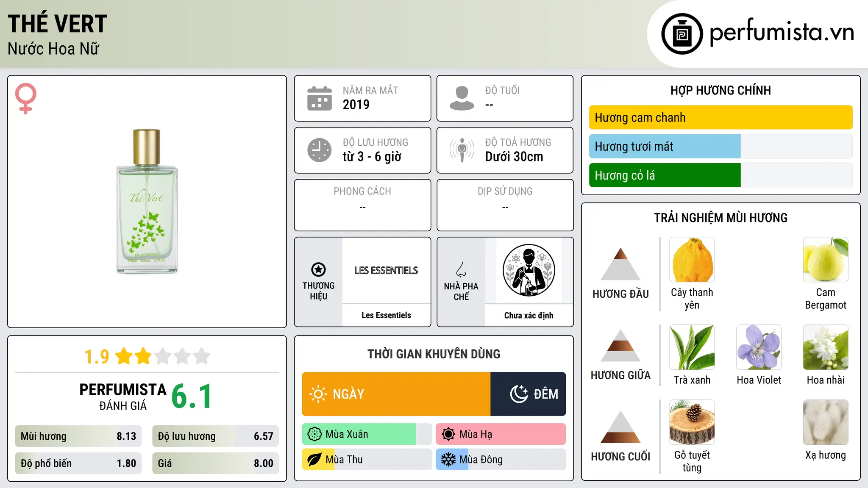Click the summer sun icon for Mùa Hạ
This screenshot has height=488, width=868.
click(x=448, y=434)
